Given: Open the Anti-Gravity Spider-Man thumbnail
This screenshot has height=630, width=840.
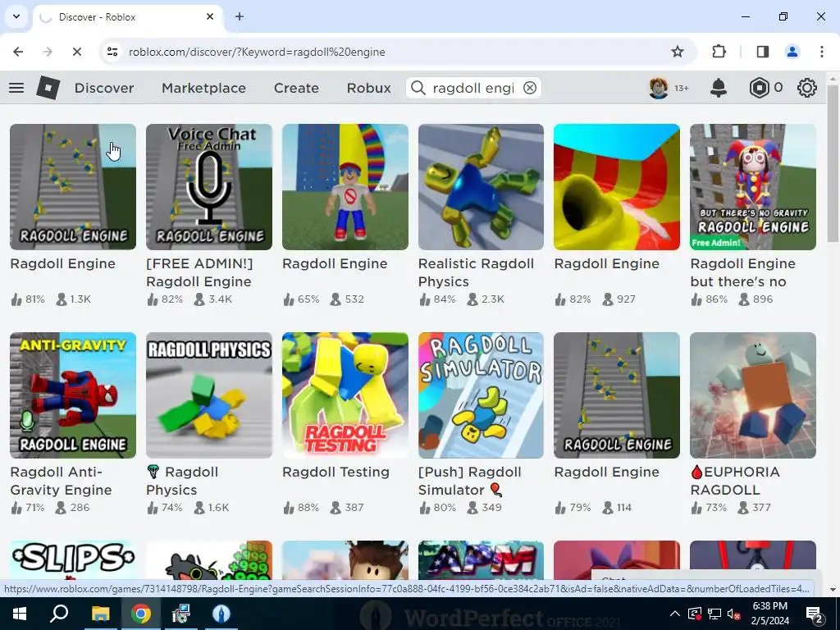Looking at the screenshot, I should [x=73, y=395].
